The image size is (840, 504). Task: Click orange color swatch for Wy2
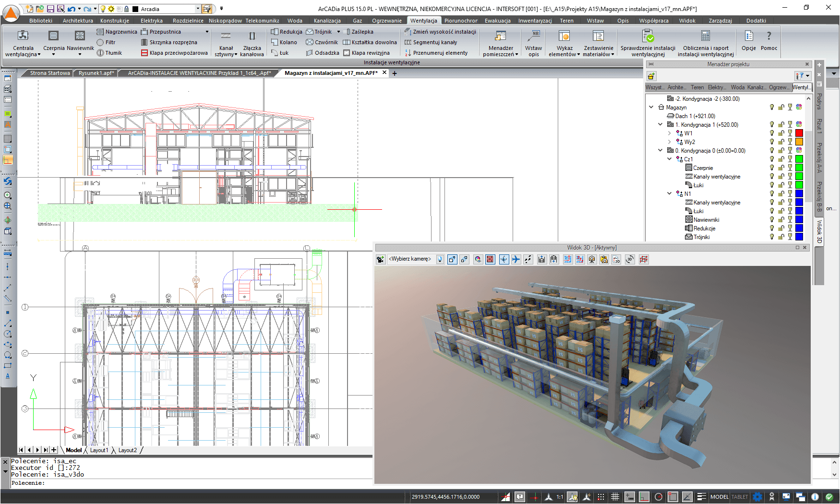(x=799, y=142)
